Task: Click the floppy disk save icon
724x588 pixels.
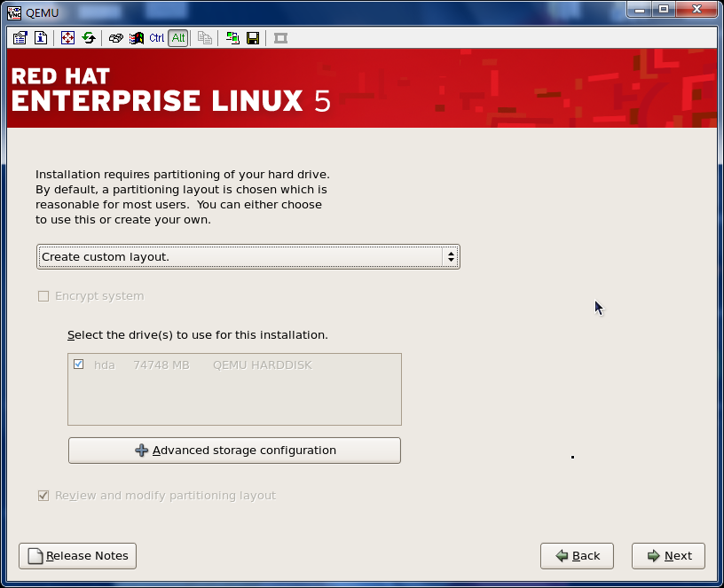Action: 253,38
